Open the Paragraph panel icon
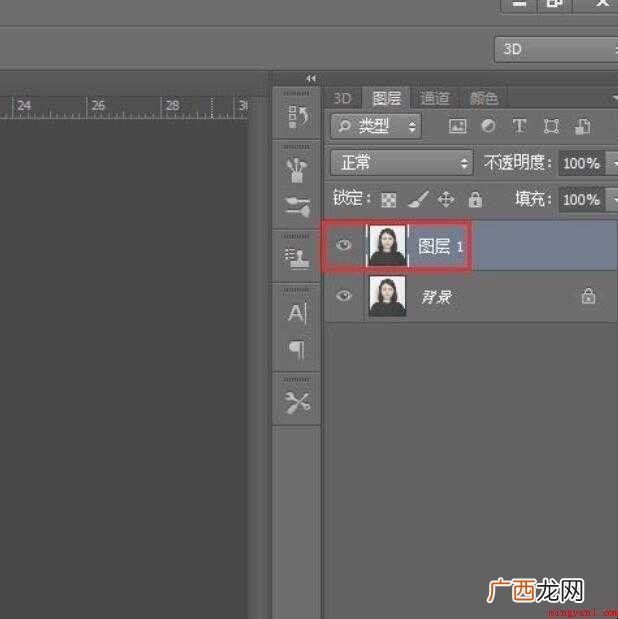 pyautogui.click(x=297, y=349)
